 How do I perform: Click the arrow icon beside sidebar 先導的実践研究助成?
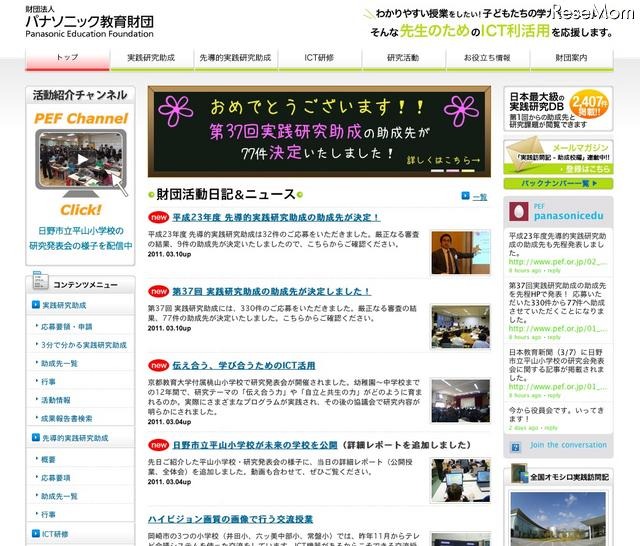[36, 437]
